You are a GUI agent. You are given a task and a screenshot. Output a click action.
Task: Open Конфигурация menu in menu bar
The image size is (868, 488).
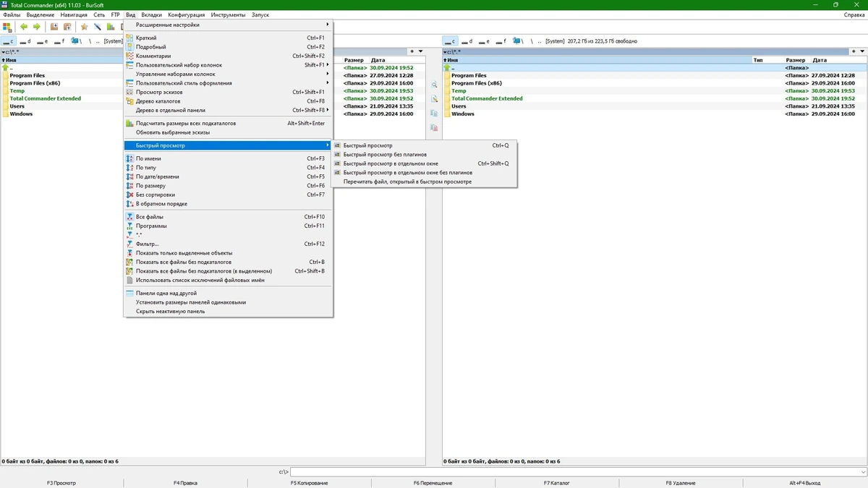pos(187,14)
